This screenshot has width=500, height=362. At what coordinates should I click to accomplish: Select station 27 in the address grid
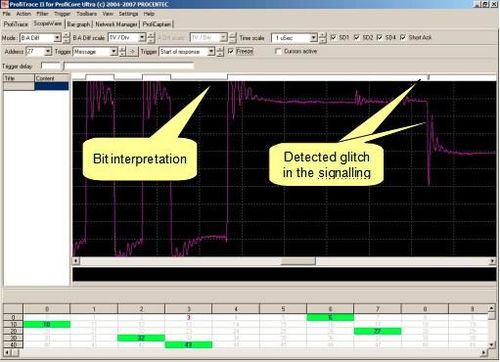coord(377,331)
